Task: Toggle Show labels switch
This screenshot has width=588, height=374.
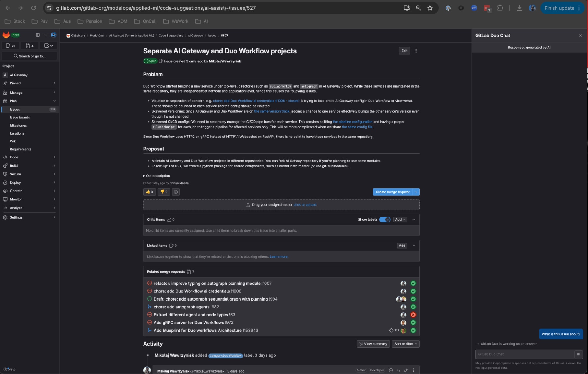Action: 385,219
